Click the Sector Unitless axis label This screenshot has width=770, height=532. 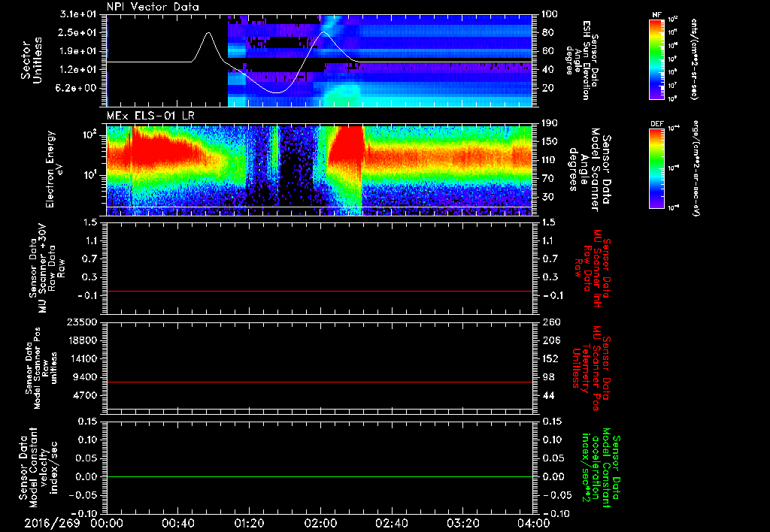click(32, 60)
